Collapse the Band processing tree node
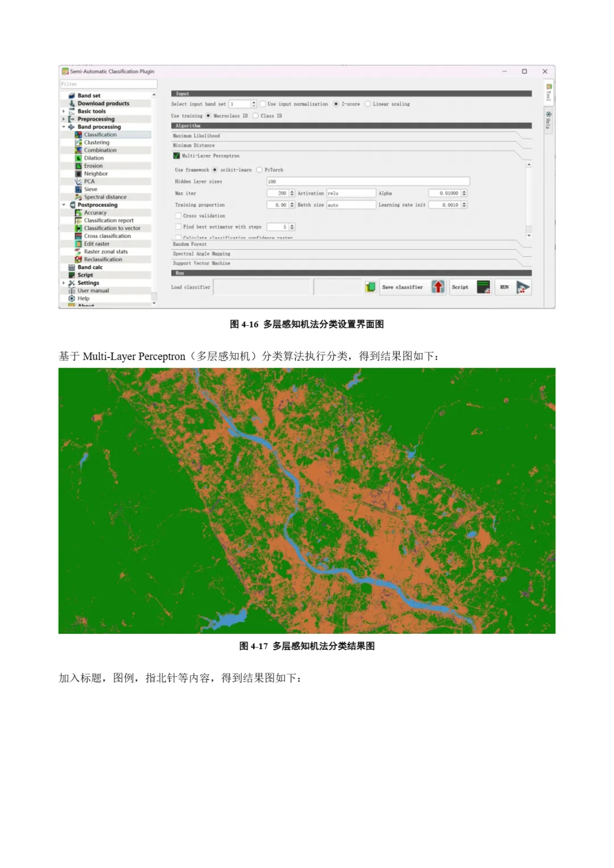The width and height of the screenshot is (614, 868). pyautogui.click(x=64, y=127)
